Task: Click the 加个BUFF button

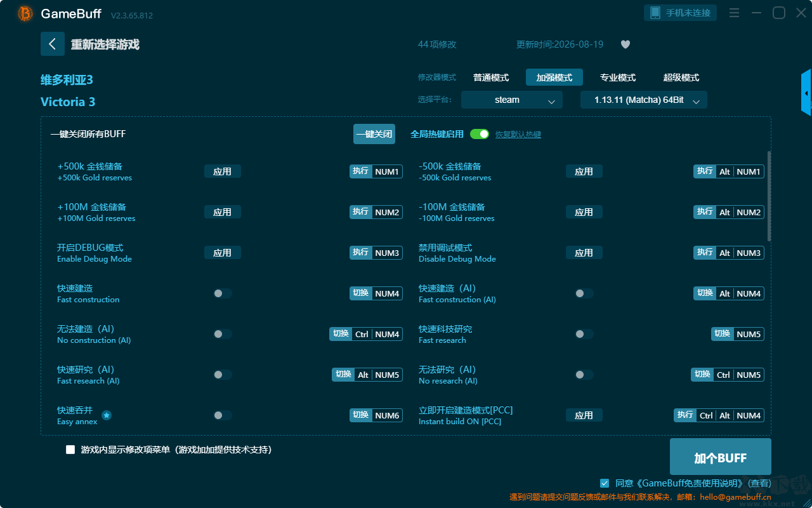Action: click(721, 457)
